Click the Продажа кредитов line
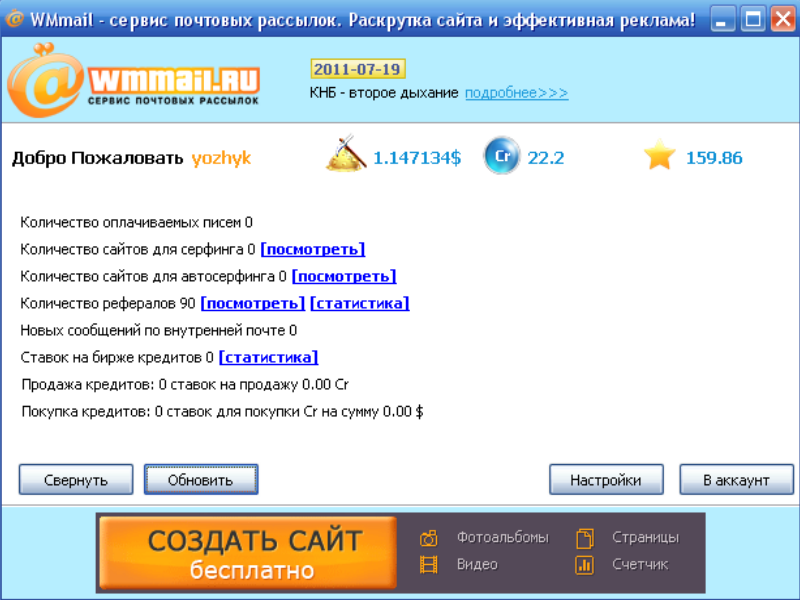The image size is (800, 600). [185, 384]
